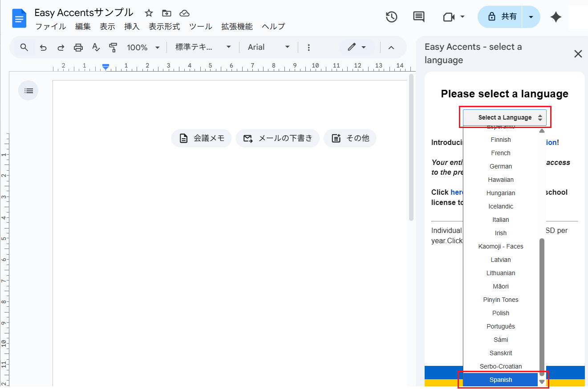Select Lithuanian from language list
Viewport: 588px width, 389px height.
click(501, 273)
